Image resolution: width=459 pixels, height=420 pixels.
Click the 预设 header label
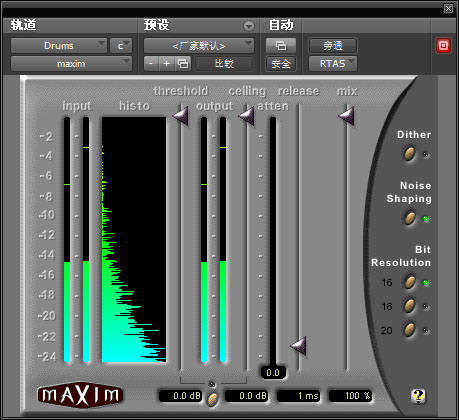157,25
